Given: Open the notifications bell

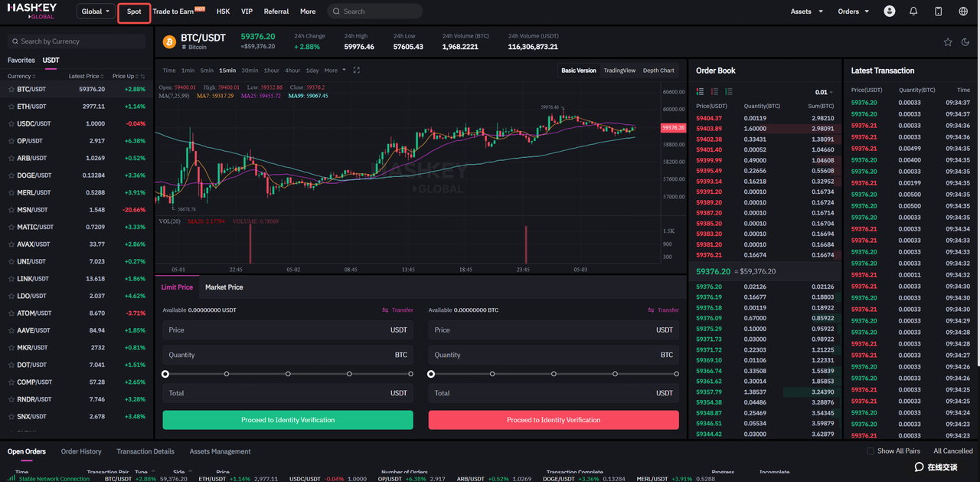Looking at the screenshot, I should tap(913, 11).
